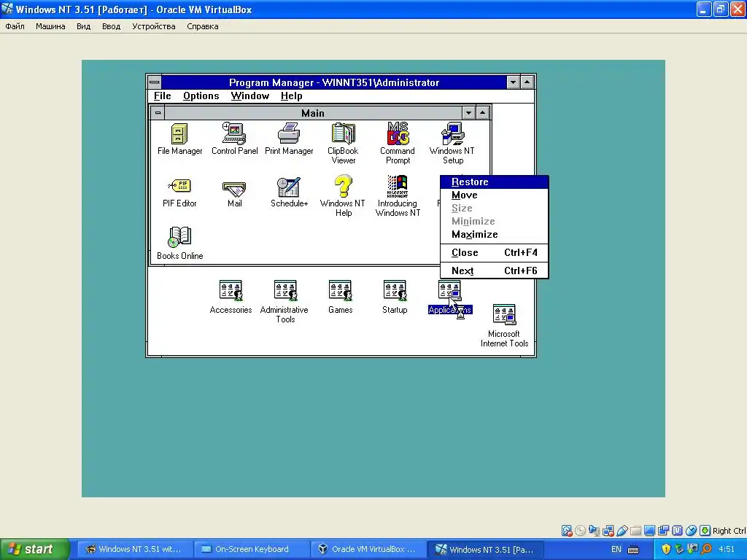This screenshot has height=560, width=747.
Task: Open the Program Manager control-menu box
Action: [155, 82]
